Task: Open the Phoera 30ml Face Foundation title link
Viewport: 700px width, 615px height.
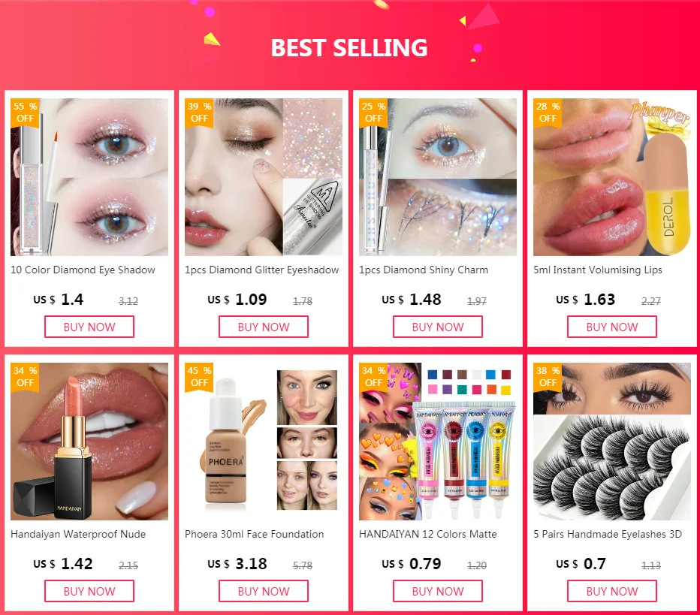Action: point(254,534)
